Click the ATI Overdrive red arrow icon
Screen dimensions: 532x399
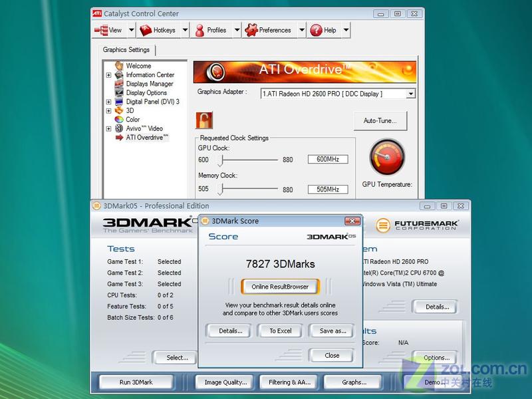[x=119, y=138]
